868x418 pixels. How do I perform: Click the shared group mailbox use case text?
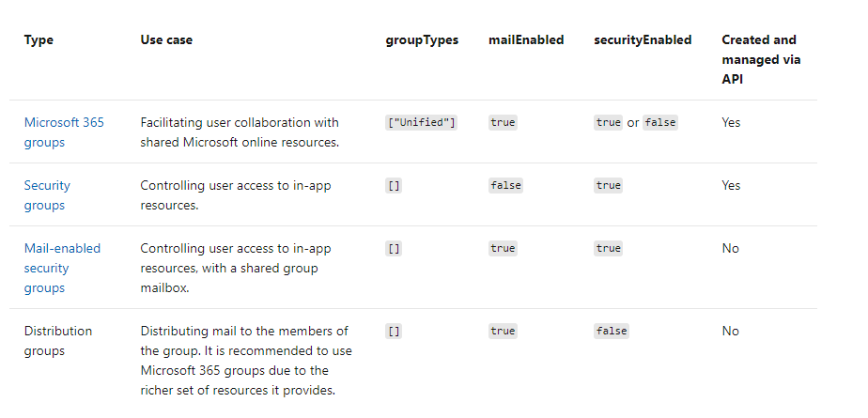point(236,268)
